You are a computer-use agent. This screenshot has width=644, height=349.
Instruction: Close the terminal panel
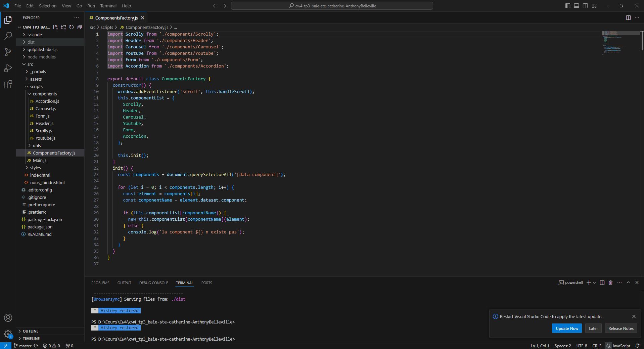coord(637,283)
